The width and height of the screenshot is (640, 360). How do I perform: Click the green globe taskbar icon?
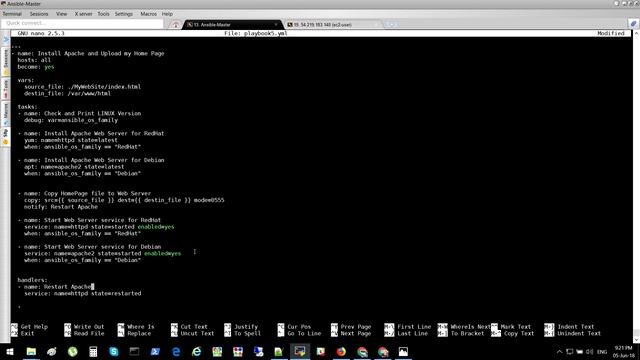(x=73, y=351)
